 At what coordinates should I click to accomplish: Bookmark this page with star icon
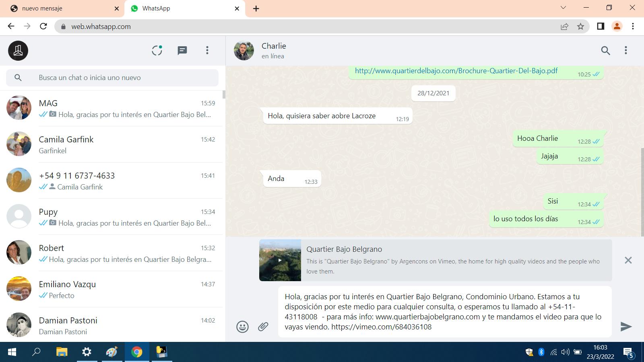pyautogui.click(x=580, y=26)
